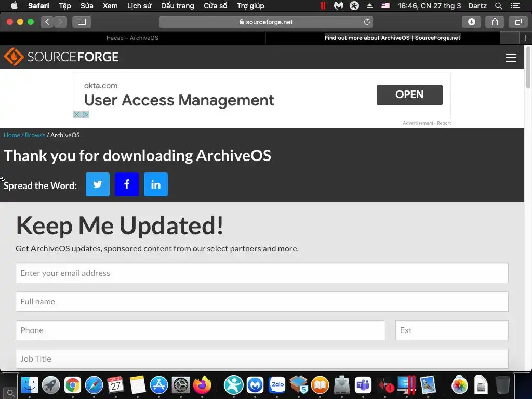Share on Facebook
The width and height of the screenshot is (532, 399).
click(127, 184)
